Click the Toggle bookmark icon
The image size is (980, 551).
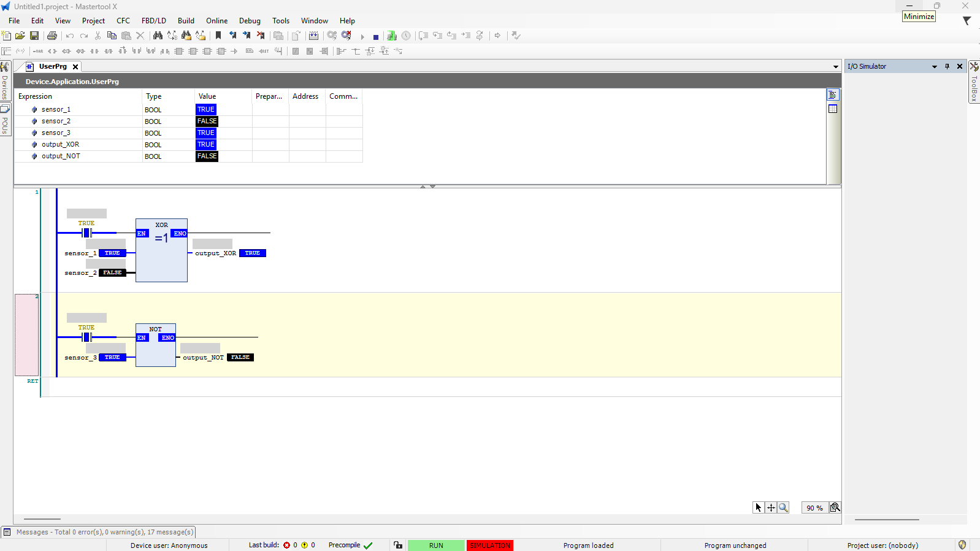point(218,36)
